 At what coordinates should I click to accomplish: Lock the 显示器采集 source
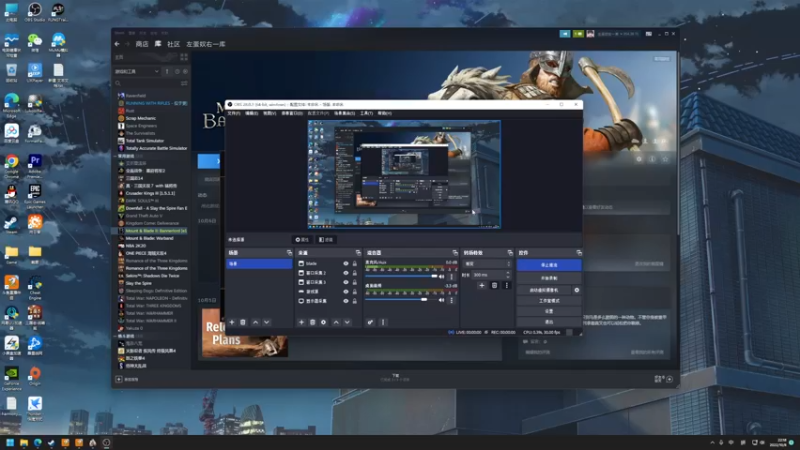click(x=355, y=301)
